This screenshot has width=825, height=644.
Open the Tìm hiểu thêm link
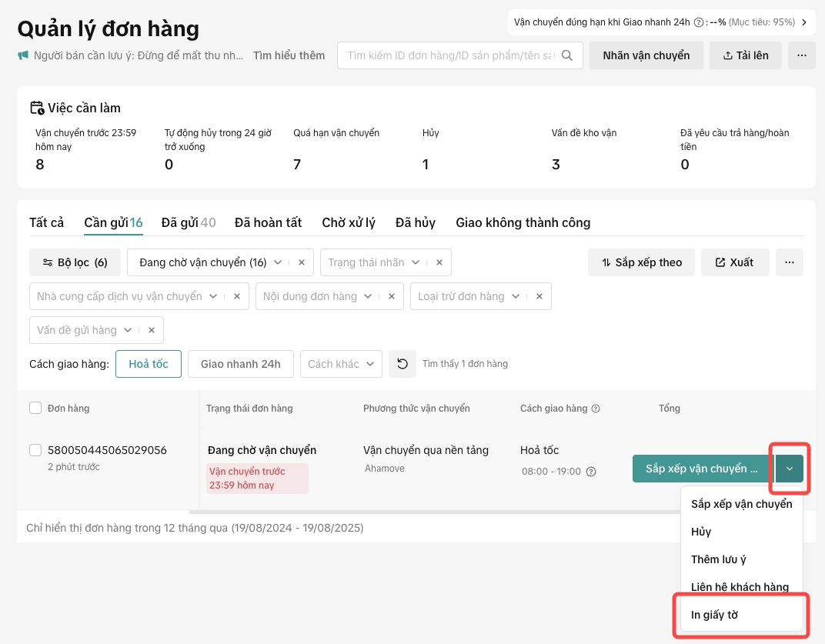[x=289, y=55]
